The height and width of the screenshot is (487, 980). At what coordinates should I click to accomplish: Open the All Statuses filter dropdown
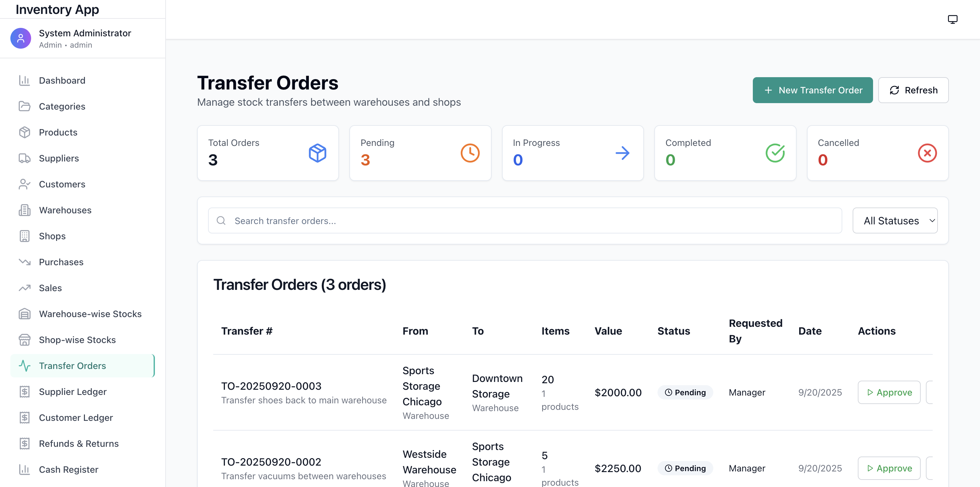(895, 220)
